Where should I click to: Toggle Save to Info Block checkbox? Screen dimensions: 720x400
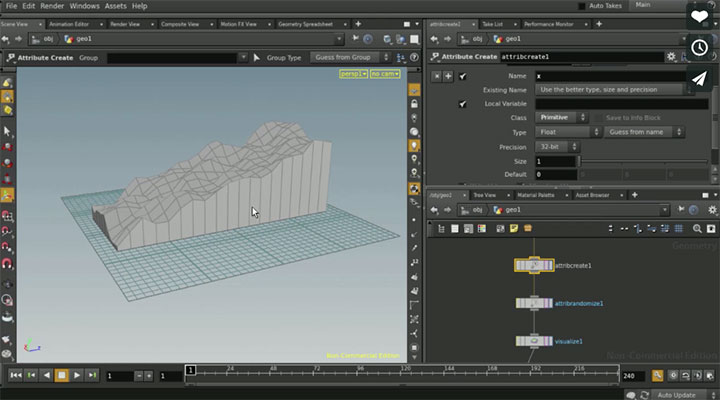pyautogui.click(x=597, y=118)
